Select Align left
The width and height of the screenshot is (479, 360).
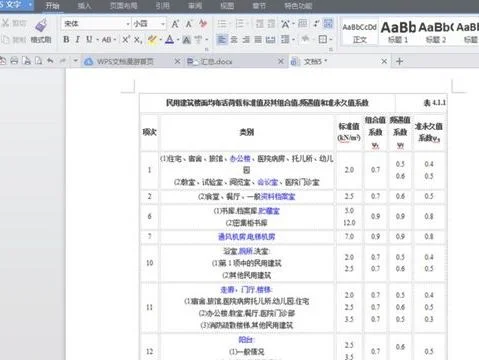[x=221, y=40]
